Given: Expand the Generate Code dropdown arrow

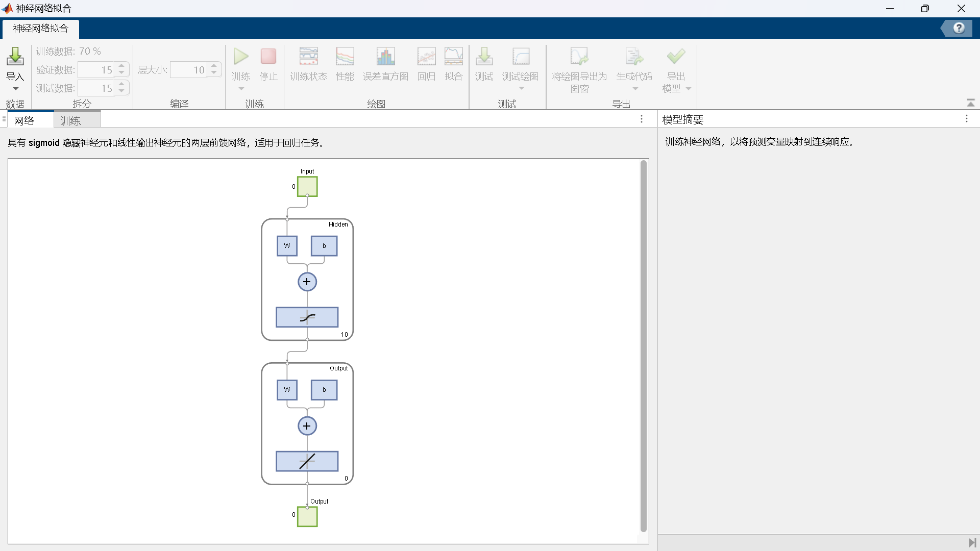Looking at the screenshot, I should click(635, 89).
